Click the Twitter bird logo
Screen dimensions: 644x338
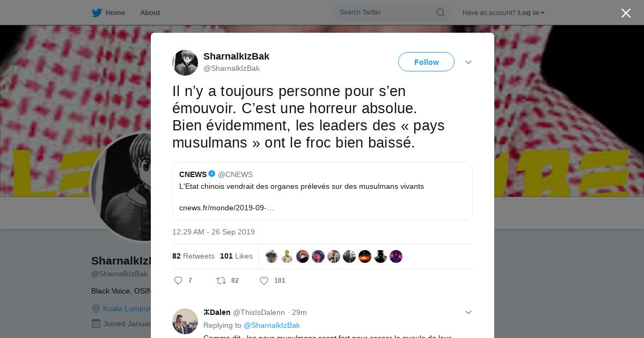tap(97, 12)
